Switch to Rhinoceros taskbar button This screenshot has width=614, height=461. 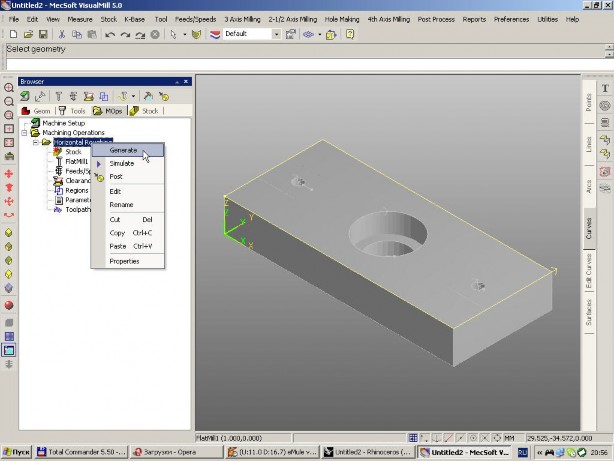pyautogui.click(x=368, y=452)
